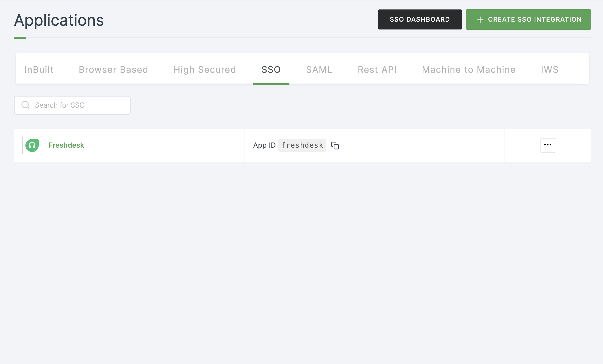Select the Machine to Machine tab
Image resolution: width=603 pixels, height=364 pixels.
(469, 69)
